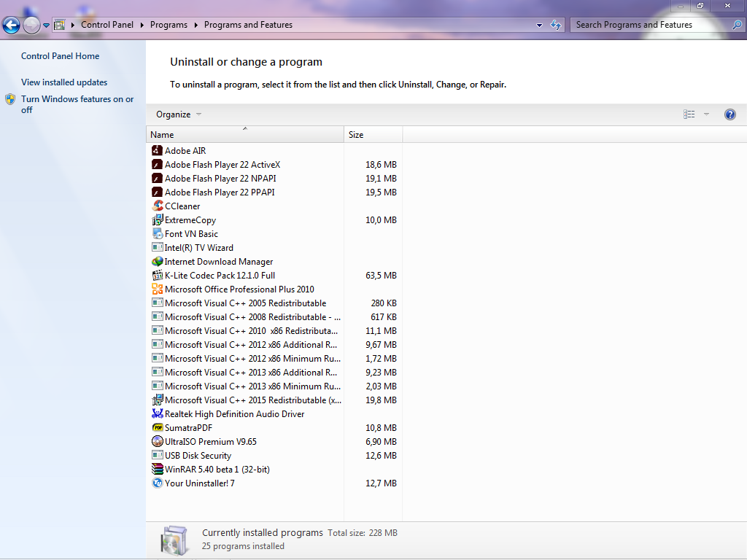Image resolution: width=747 pixels, height=560 pixels.
Task: Click the K-Lite Codec Pack icon
Action: (158, 275)
